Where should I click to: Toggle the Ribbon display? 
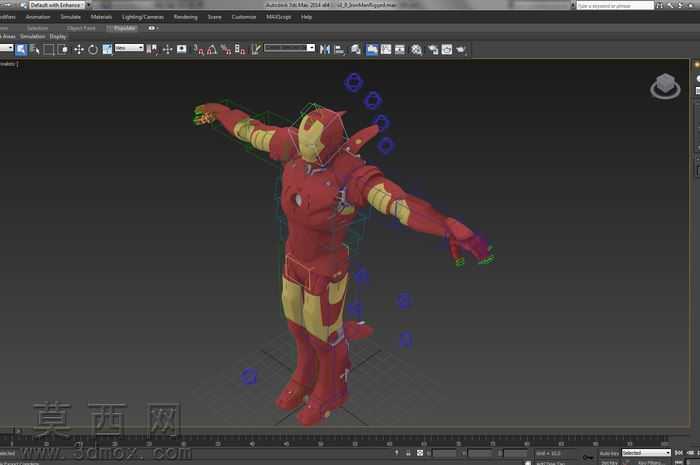pos(371,50)
